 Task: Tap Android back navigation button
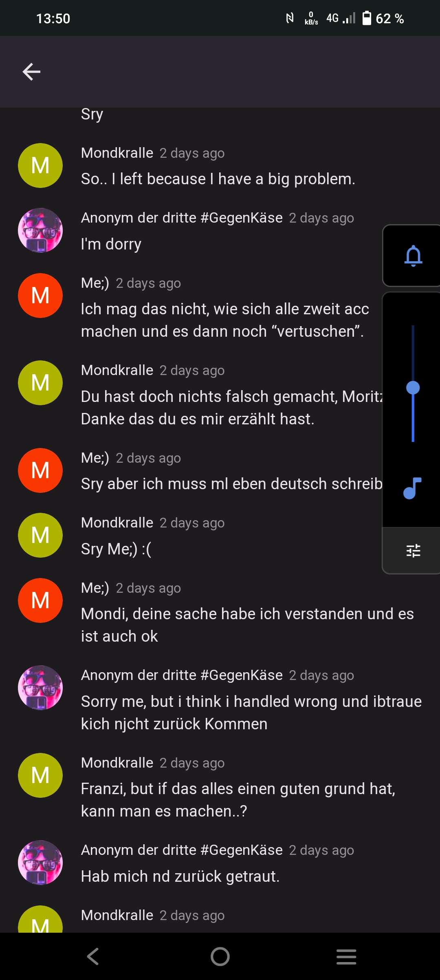(93, 956)
